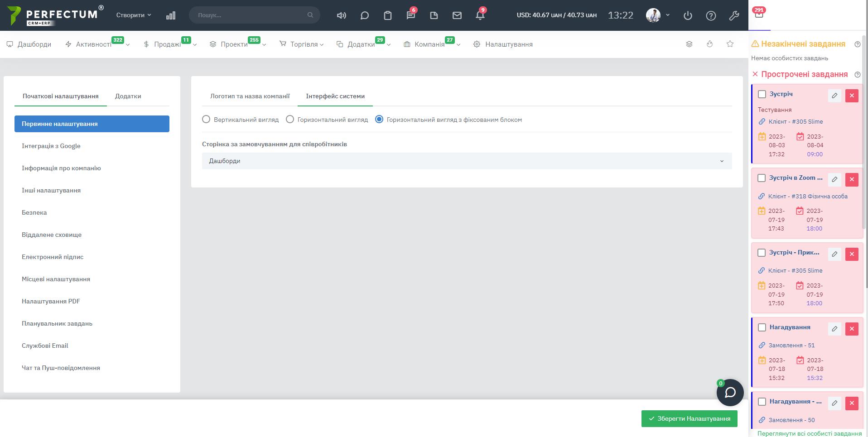The image size is (868, 437).
Task: Click the favorites star icon
Action: [730, 44]
